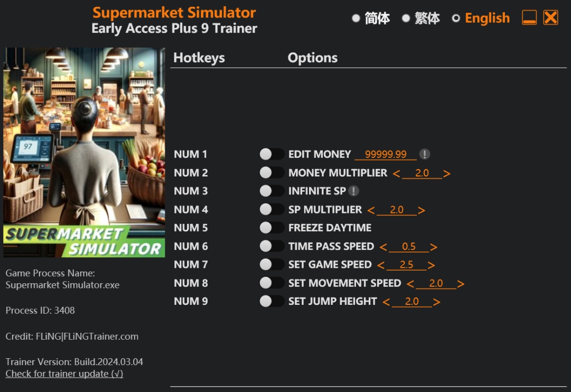The height and width of the screenshot is (392, 571).
Task: Choose the 繁体 language radio button
Action: pyautogui.click(x=406, y=18)
